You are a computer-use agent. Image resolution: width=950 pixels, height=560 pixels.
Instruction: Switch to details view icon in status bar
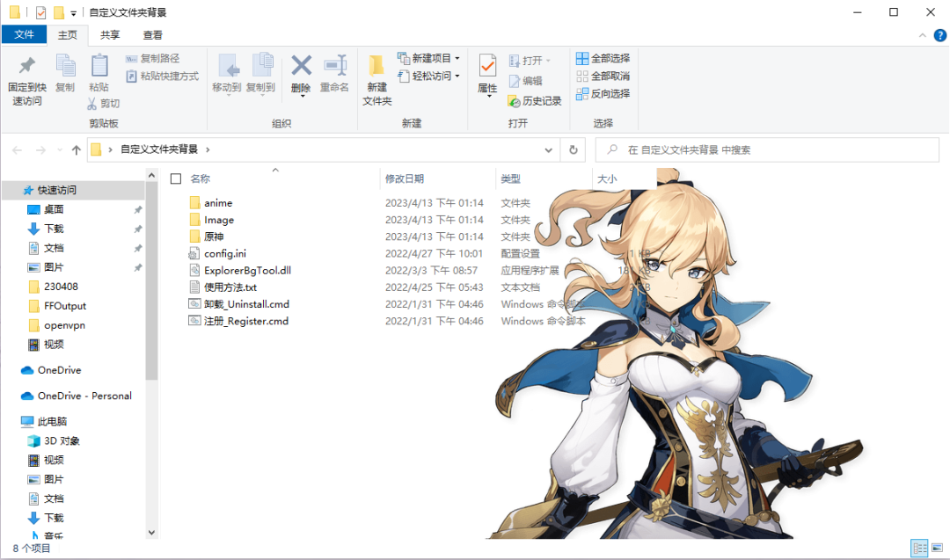coord(920,549)
